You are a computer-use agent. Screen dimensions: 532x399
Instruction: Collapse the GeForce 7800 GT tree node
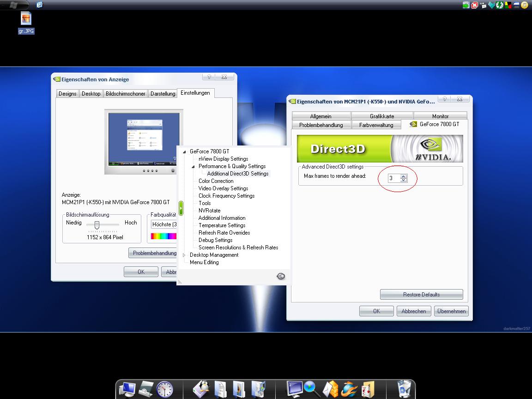point(184,151)
